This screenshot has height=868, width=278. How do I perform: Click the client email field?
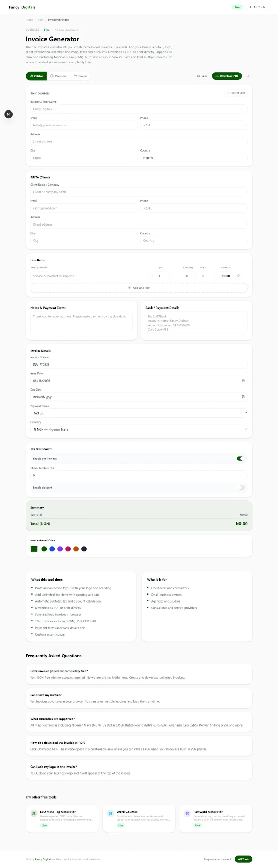coord(84,208)
